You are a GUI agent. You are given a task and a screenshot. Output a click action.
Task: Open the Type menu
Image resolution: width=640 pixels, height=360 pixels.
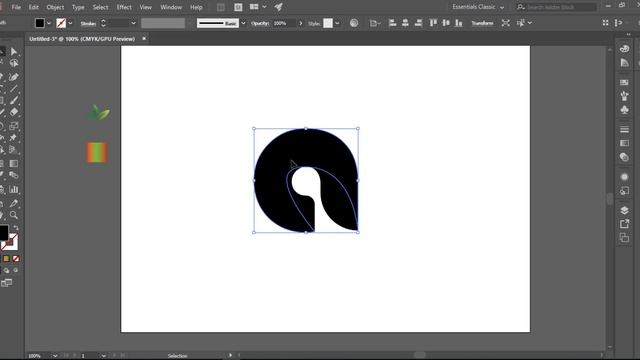point(78,7)
